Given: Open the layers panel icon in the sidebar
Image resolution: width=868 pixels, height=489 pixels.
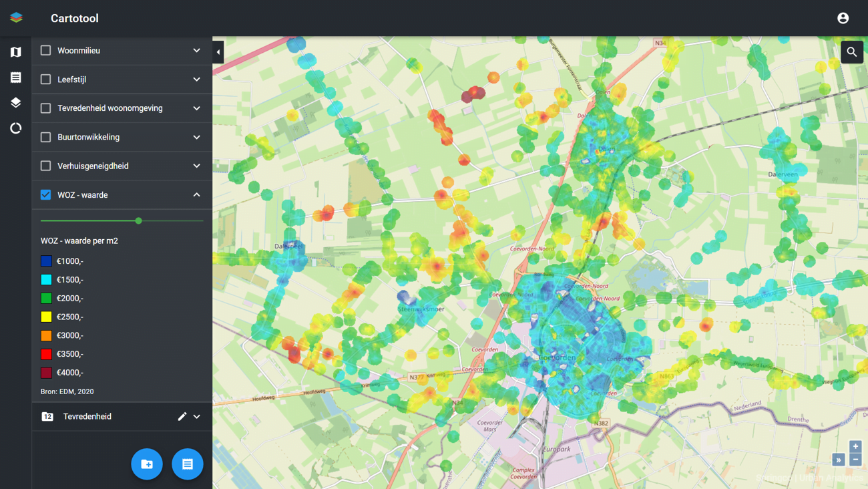Looking at the screenshot, I should pos(15,103).
